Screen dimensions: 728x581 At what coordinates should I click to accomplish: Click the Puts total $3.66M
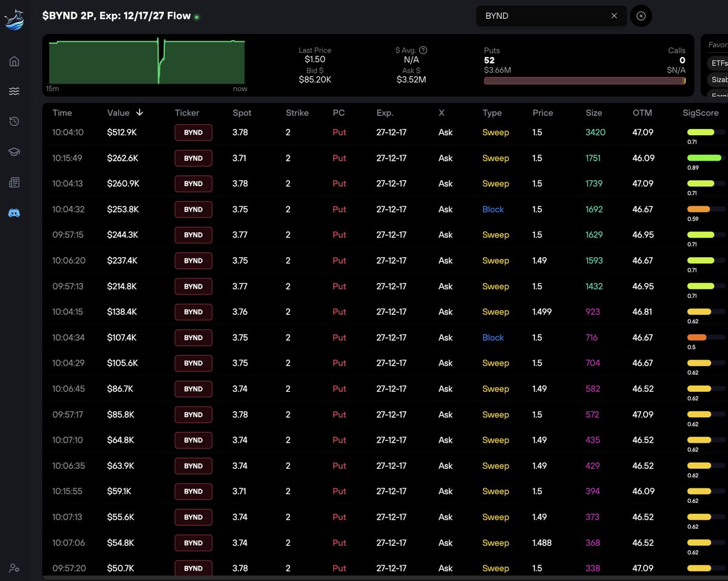[497, 70]
